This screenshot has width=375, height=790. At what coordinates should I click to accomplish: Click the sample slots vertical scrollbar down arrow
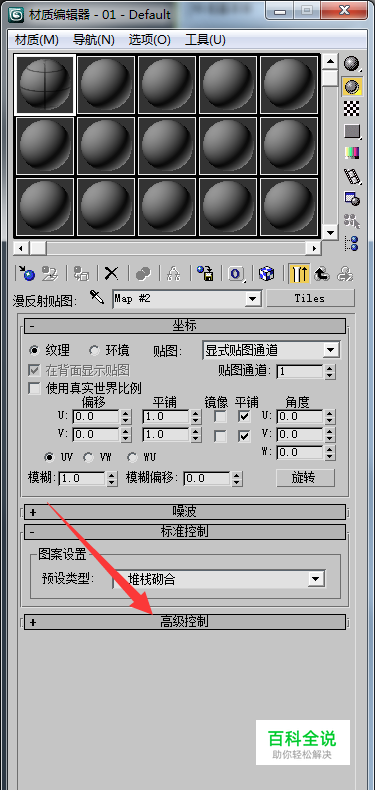pyautogui.click(x=330, y=232)
